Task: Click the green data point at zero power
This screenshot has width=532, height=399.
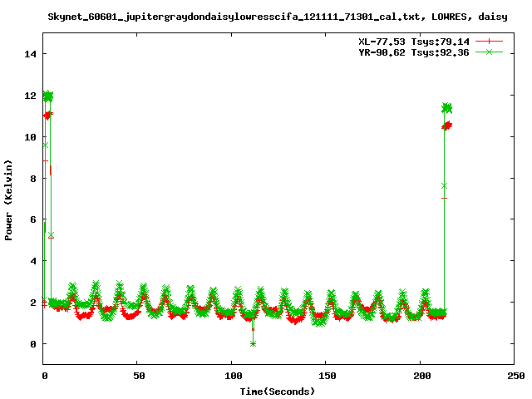Action: (x=253, y=343)
